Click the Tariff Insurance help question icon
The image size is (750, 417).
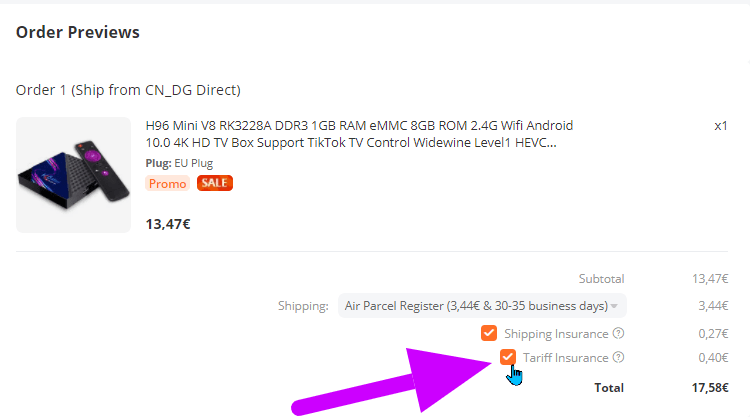(618, 357)
